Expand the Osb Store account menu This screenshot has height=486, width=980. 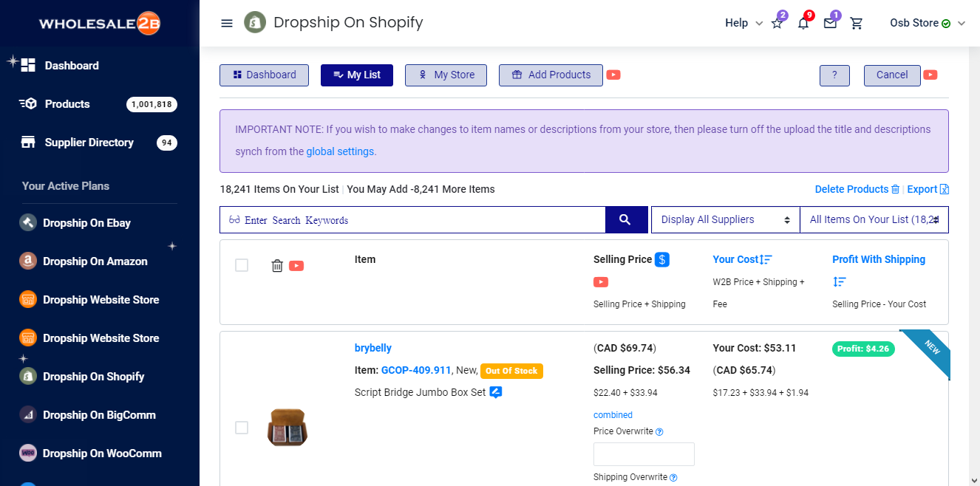click(x=928, y=23)
